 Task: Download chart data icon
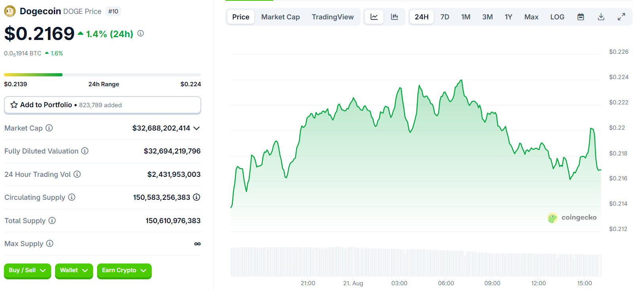pyautogui.click(x=601, y=17)
